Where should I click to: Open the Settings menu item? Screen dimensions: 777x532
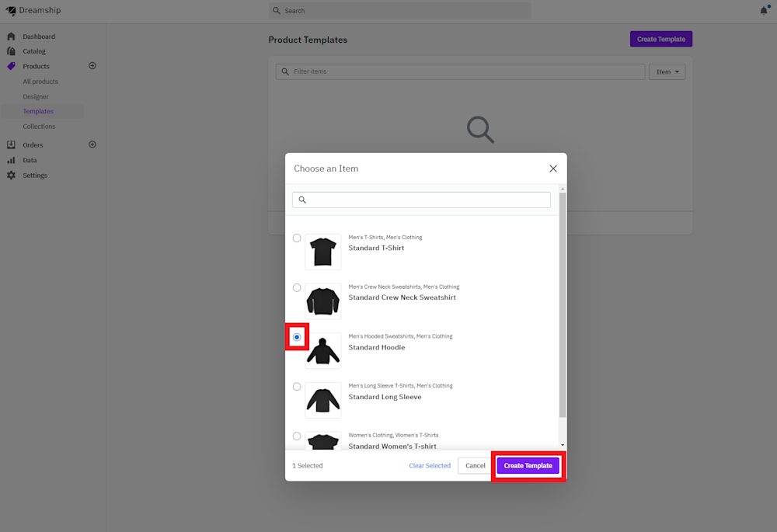[35, 175]
